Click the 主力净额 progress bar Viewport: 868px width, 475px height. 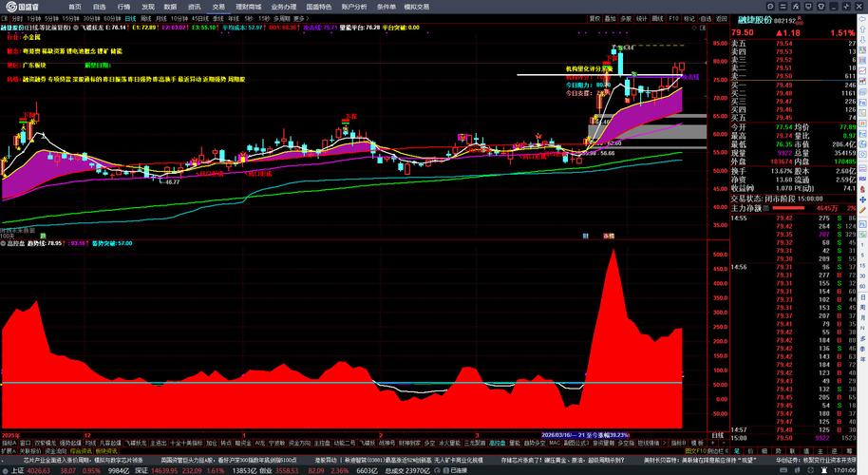point(788,208)
